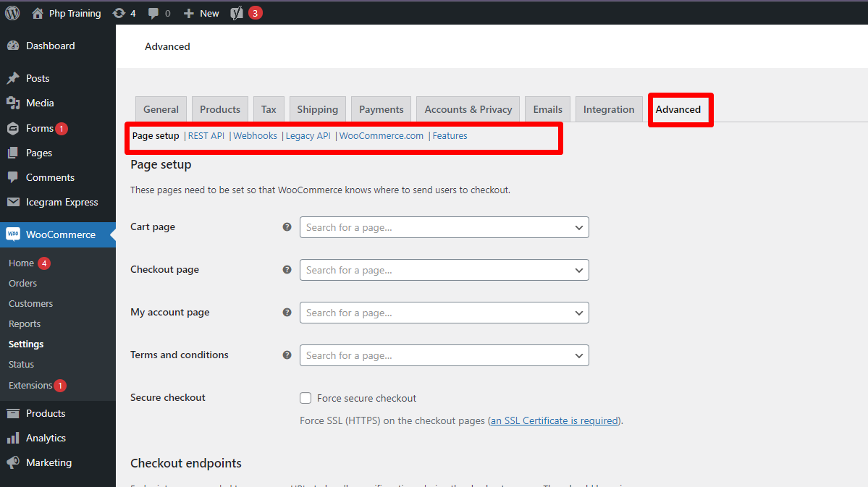
Task: Click the comments bubble icon in admin bar
Action: click(154, 13)
